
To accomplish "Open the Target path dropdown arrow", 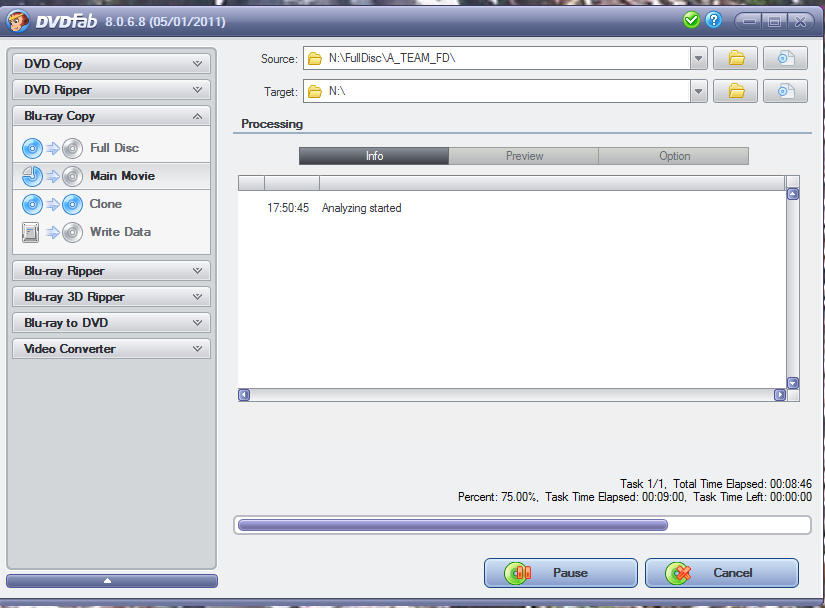I will tap(698, 92).
